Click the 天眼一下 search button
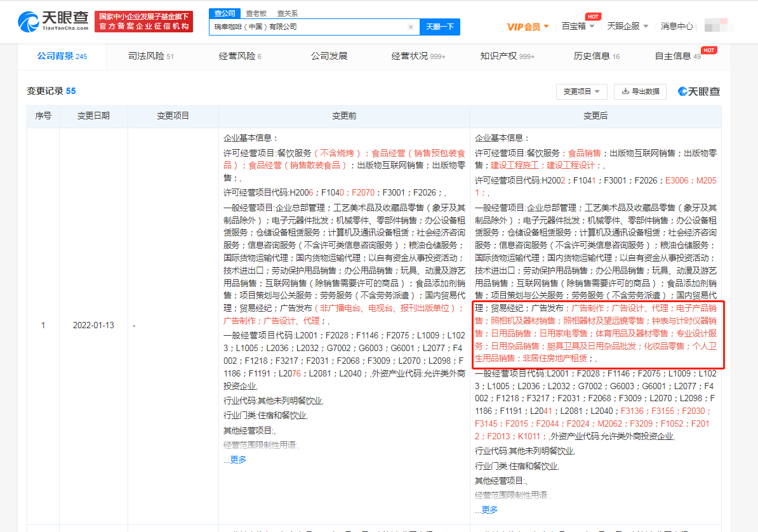 (x=440, y=27)
